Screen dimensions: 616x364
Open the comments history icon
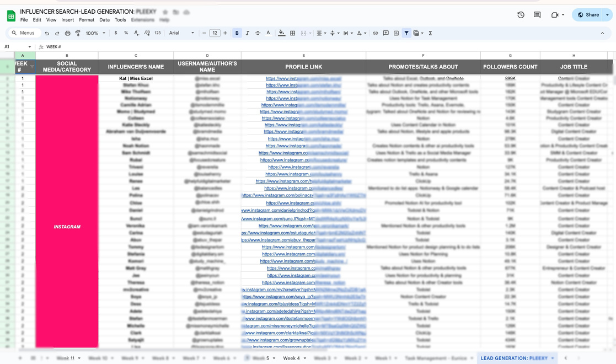(x=537, y=15)
